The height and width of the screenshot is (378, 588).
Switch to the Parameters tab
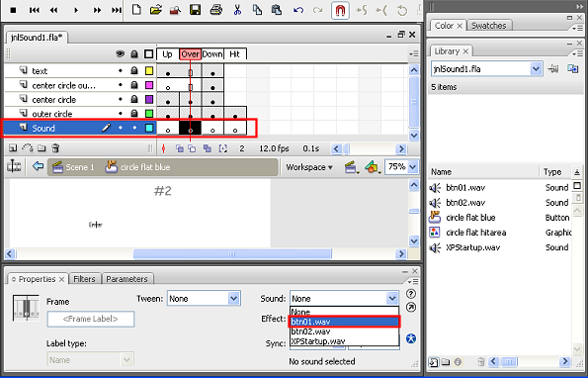coord(126,279)
